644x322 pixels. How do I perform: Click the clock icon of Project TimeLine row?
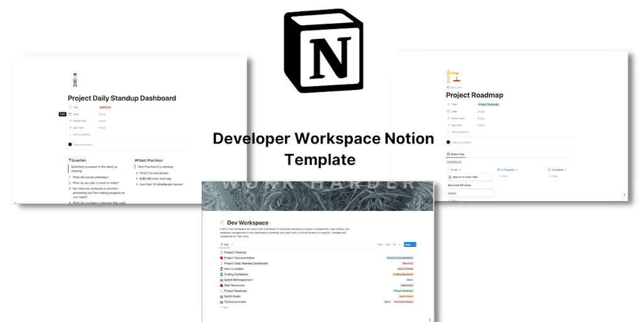221,252
